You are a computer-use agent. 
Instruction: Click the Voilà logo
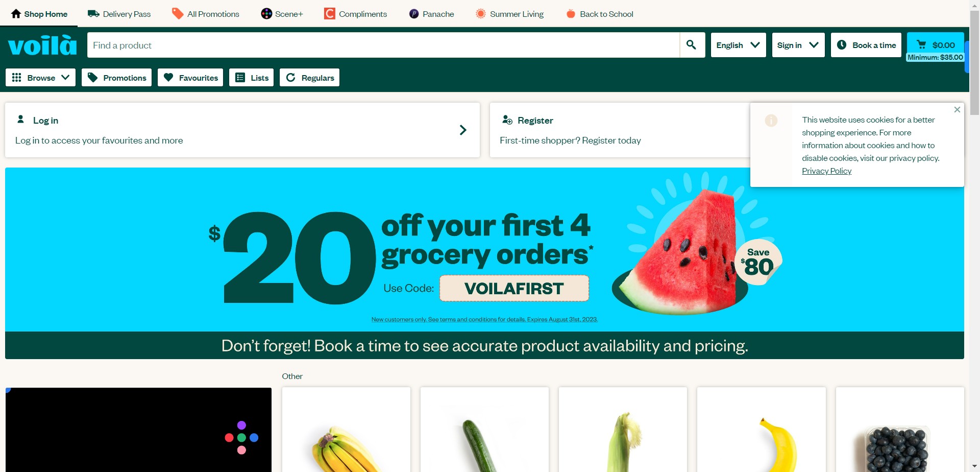tap(42, 45)
